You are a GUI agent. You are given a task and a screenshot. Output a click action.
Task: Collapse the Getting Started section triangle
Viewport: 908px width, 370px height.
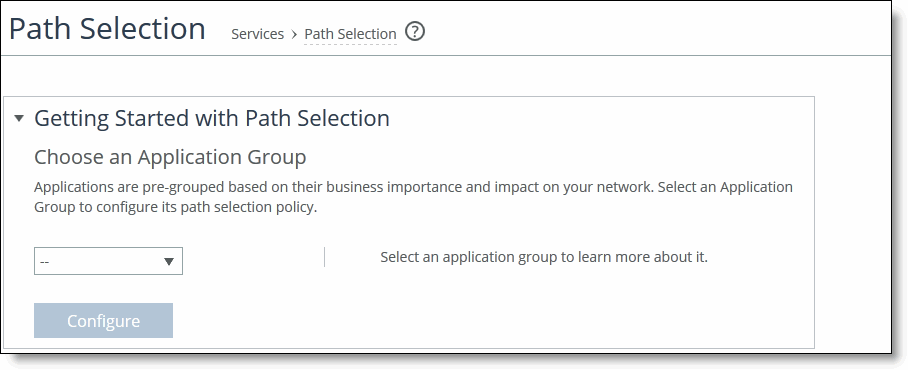[19, 118]
